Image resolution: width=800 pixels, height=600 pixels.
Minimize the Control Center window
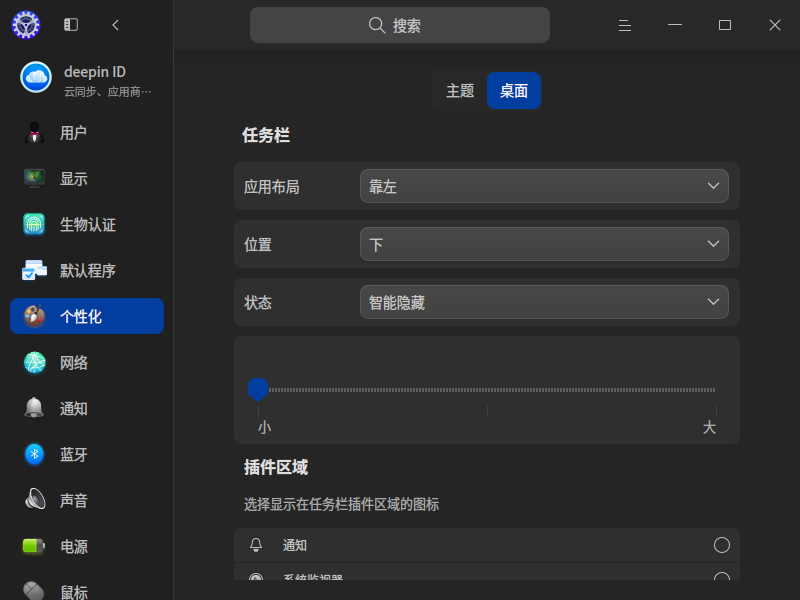coord(674,24)
